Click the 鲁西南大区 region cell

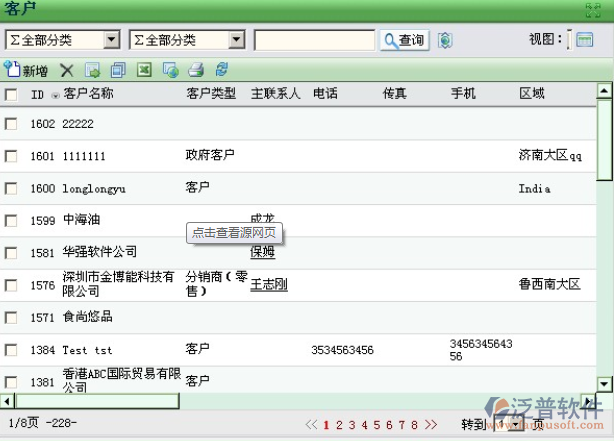pos(549,284)
